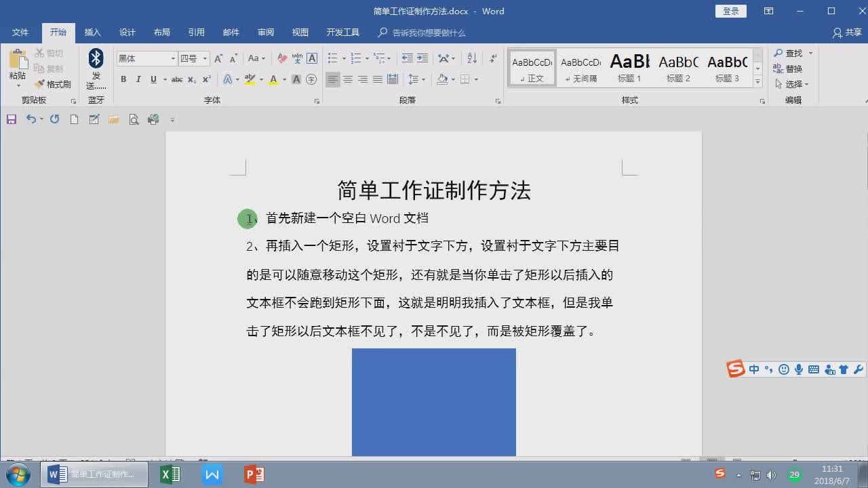The width and height of the screenshot is (868, 488).
Task: Click the shading paint bucket button
Action: pyautogui.click(x=442, y=79)
